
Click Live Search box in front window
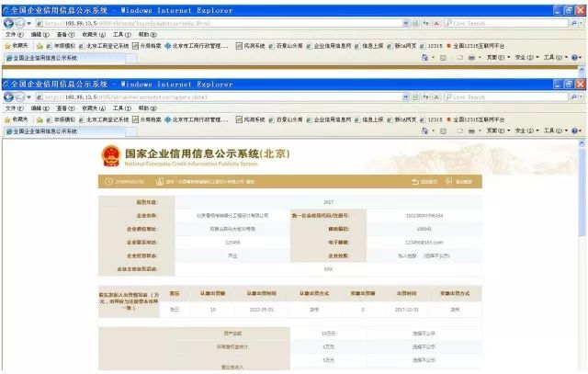[506, 97]
